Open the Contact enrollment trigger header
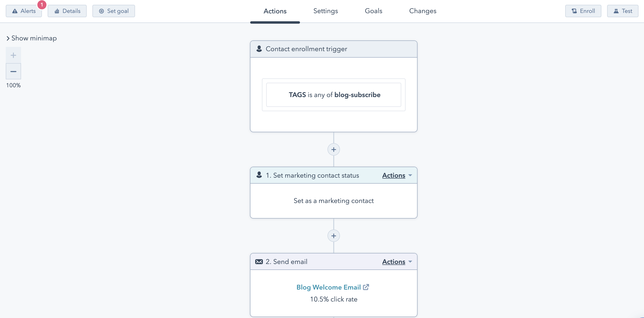 pos(333,49)
